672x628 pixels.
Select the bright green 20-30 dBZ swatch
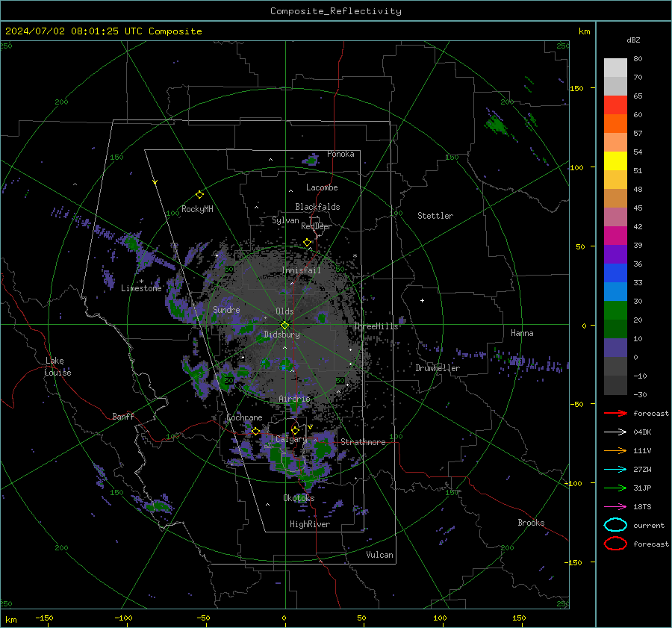pos(615,310)
